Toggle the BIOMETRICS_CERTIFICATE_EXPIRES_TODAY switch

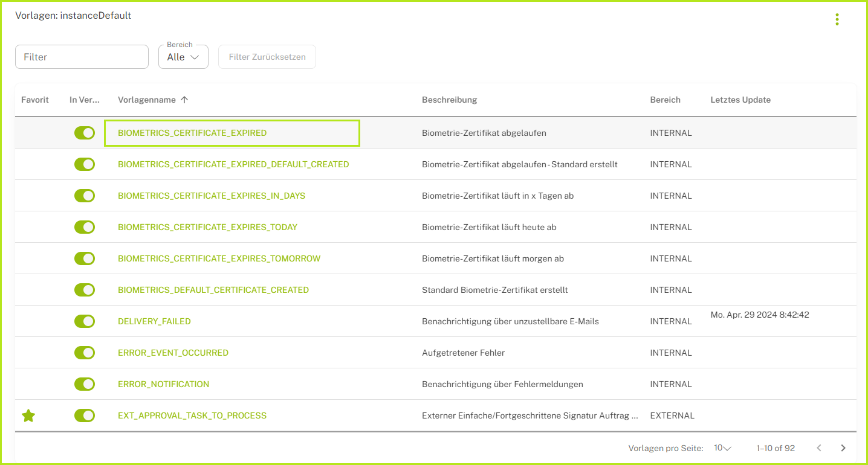85,227
